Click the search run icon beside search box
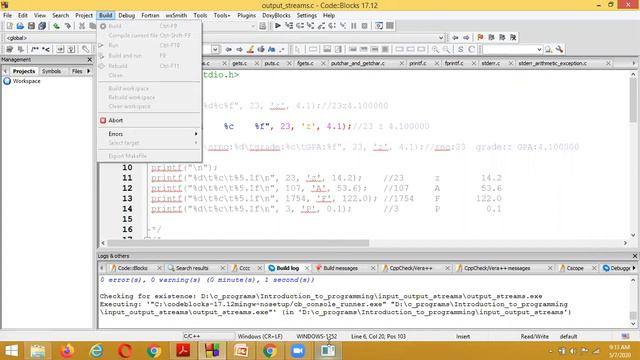Image resolution: width=640 pixels, height=360 pixels. point(549,49)
